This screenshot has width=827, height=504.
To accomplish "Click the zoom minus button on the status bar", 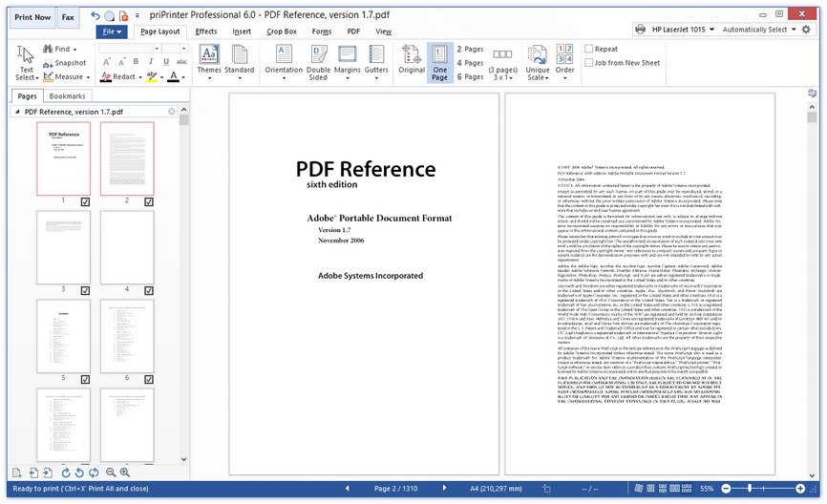I will 726,489.
